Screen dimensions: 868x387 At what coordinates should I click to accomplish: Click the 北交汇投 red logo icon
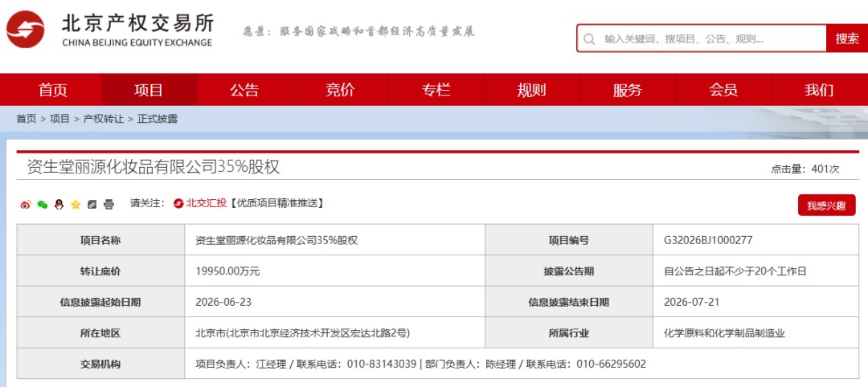(x=178, y=203)
